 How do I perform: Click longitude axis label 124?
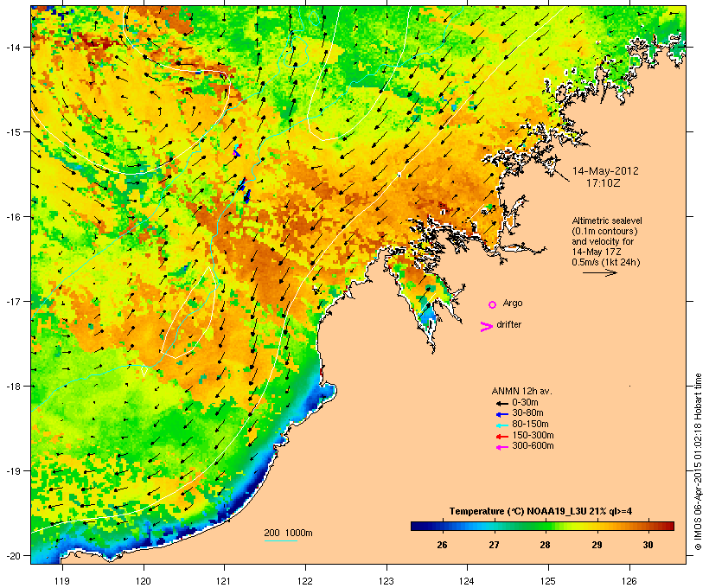[467, 581]
